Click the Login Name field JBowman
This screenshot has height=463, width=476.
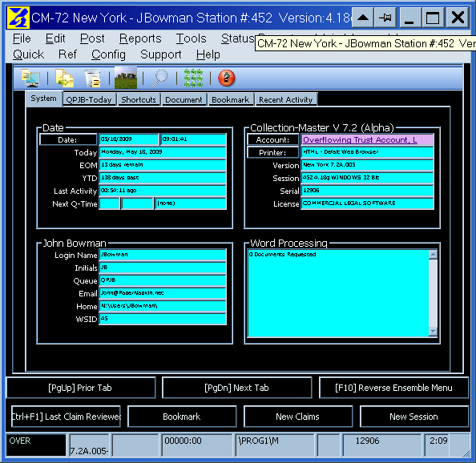(163, 255)
